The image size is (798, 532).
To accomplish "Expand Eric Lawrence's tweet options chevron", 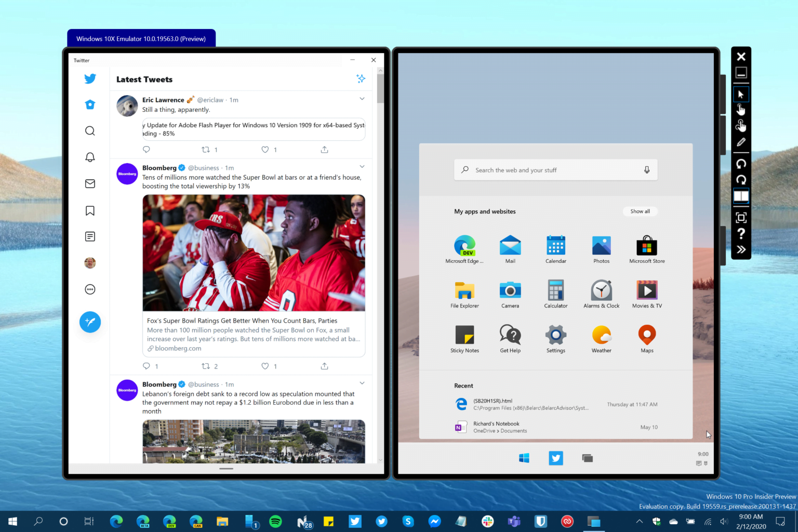I will tap(362, 98).
